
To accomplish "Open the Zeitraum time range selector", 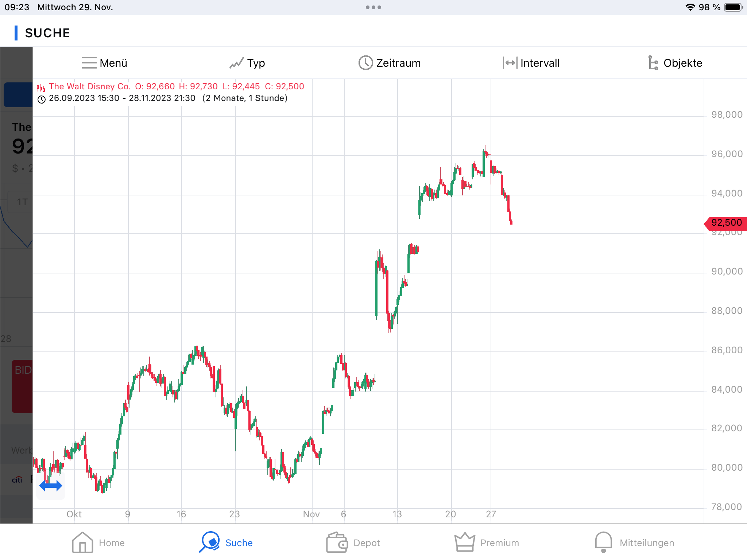I will (398, 63).
